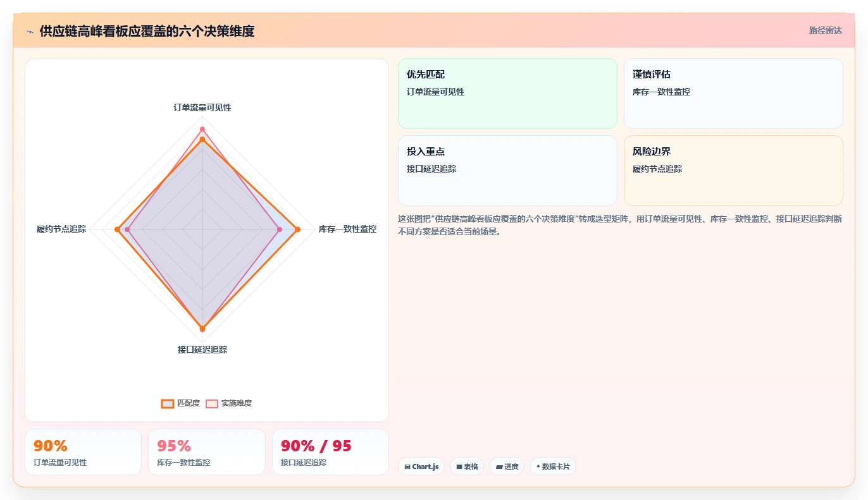The height and width of the screenshot is (500, 868).
Task: Select the 表格 tag chip
Action: (467, 466)
